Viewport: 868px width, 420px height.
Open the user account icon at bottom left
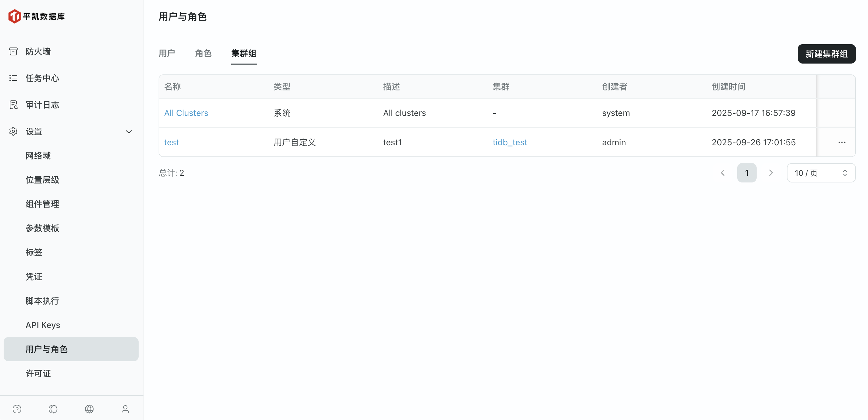(x=125, y=409)
